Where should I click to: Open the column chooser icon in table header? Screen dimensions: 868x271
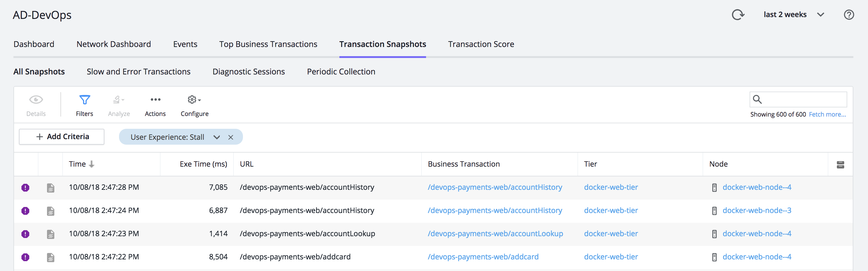pyautogui.click(x=840, y=164)
